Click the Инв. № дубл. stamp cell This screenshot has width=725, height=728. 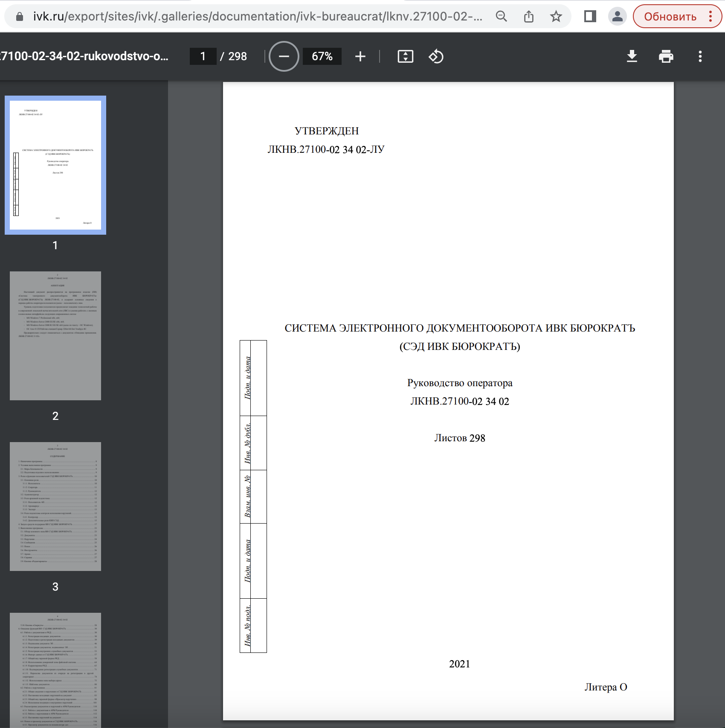tap(253, 443)
